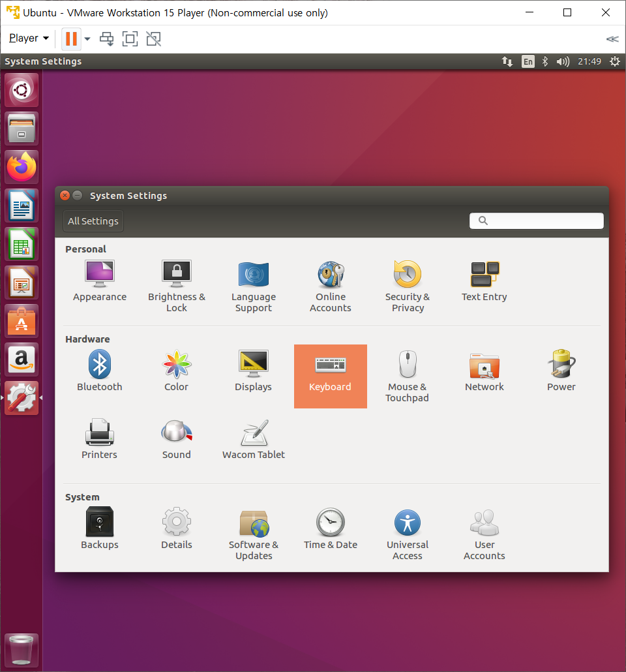Screen dimensions: 626x672
Task: Open the Trash in the launcher
Action: coord(22,650)
